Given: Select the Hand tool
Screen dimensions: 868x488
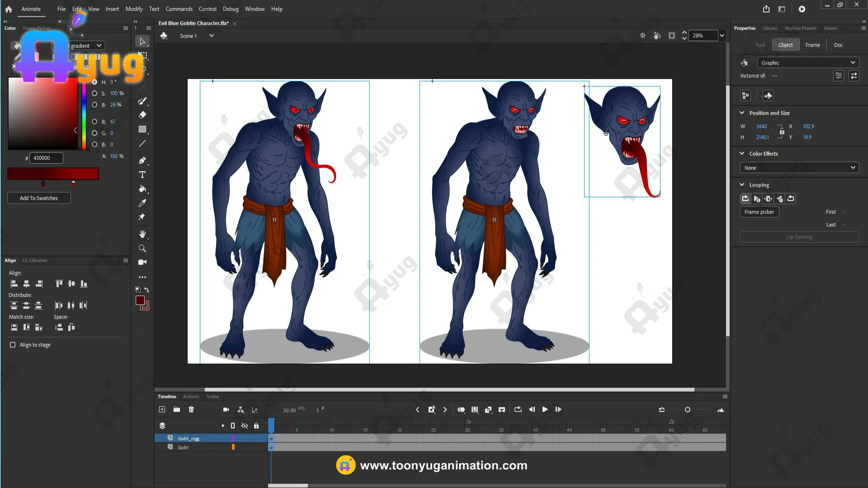Looking at the screenshot, I should [142, 234].
